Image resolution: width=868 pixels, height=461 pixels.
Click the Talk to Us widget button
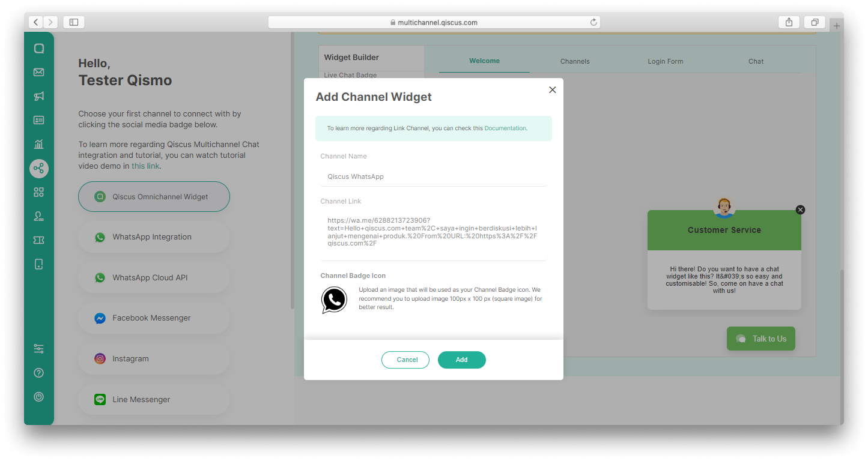point(760,339)
